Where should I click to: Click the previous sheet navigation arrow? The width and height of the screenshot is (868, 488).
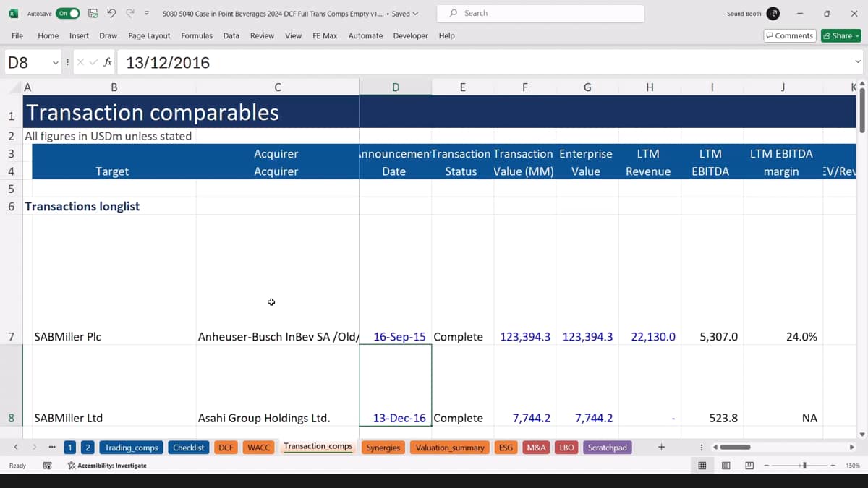(15, 448)
